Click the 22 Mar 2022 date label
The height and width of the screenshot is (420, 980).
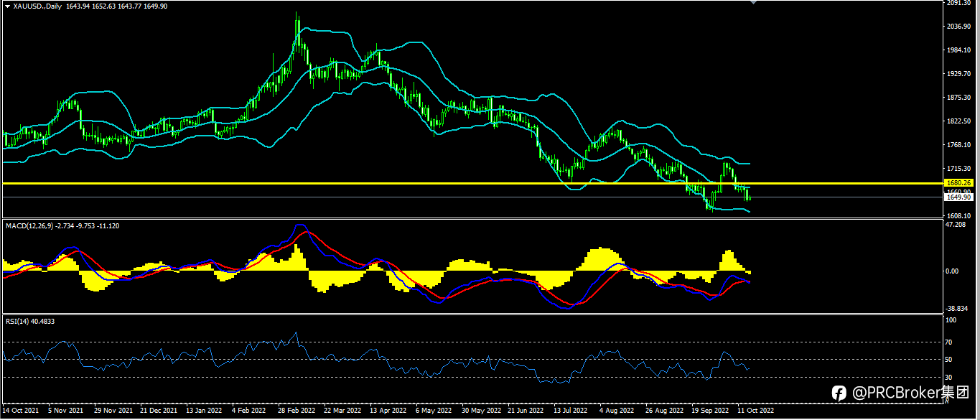pos(342,411)
